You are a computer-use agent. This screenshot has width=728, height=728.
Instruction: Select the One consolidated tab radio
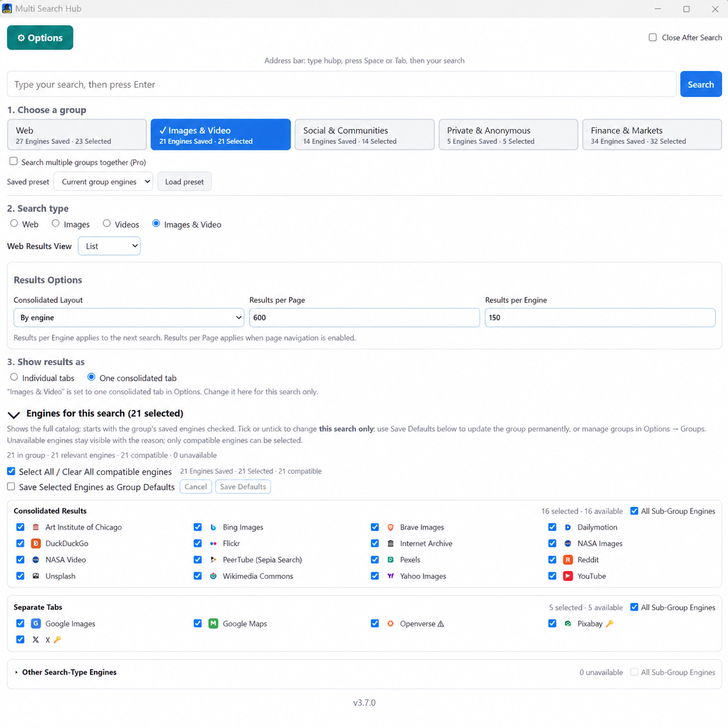91,377
